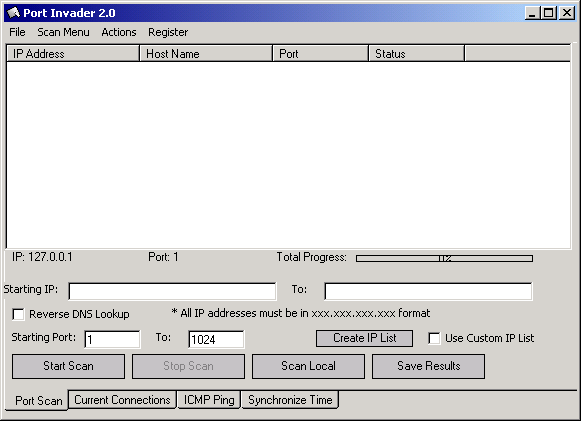Click the IP address format note text
The width and height of the screenshot is (581, 421).
point(301,314)
